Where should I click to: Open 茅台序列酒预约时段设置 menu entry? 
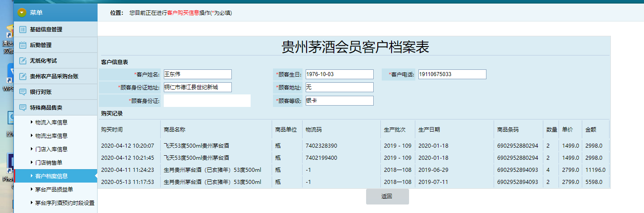64,203
